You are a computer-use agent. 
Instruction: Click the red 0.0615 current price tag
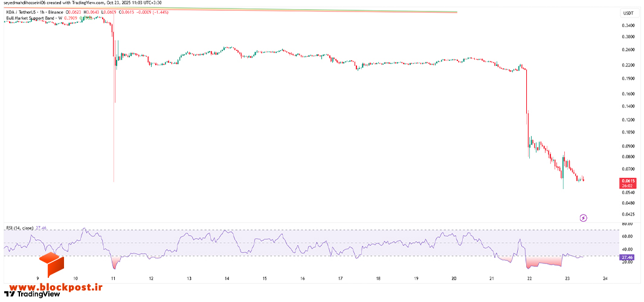point(628,183)
